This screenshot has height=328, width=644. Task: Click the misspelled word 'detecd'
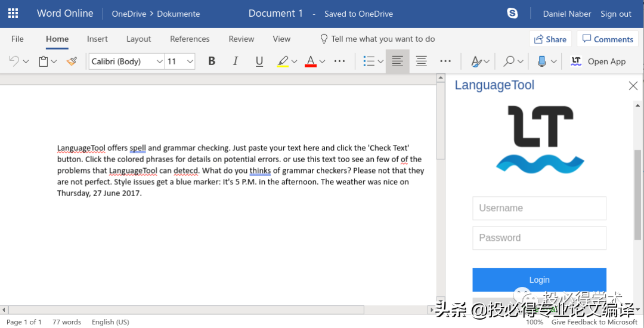click(185, 171)
